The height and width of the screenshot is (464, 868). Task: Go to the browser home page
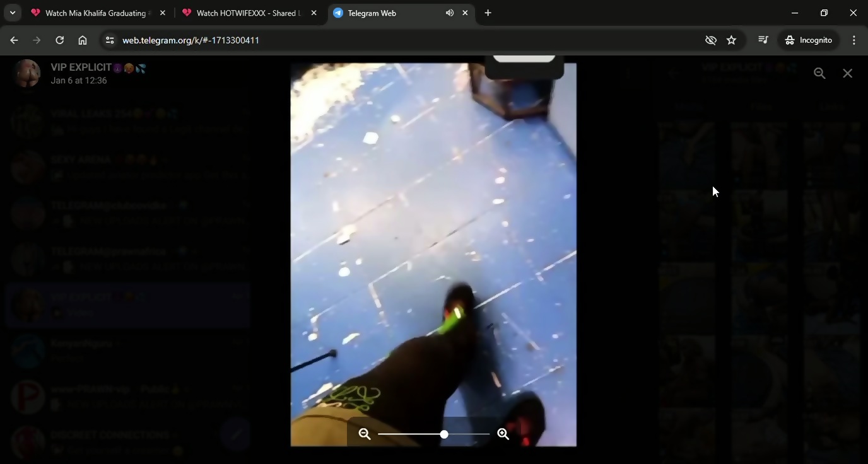tap(82, 40)
